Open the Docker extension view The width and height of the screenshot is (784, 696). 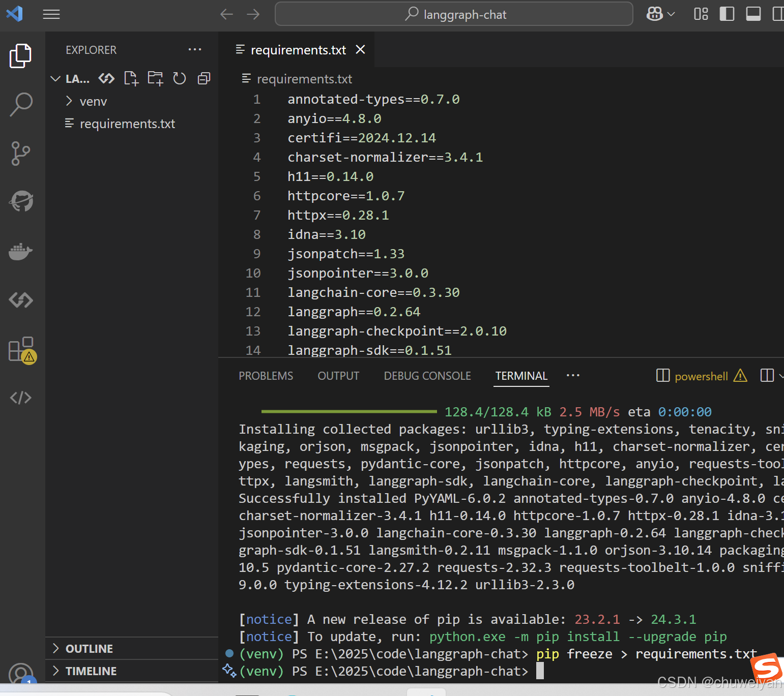click(20, 251)
